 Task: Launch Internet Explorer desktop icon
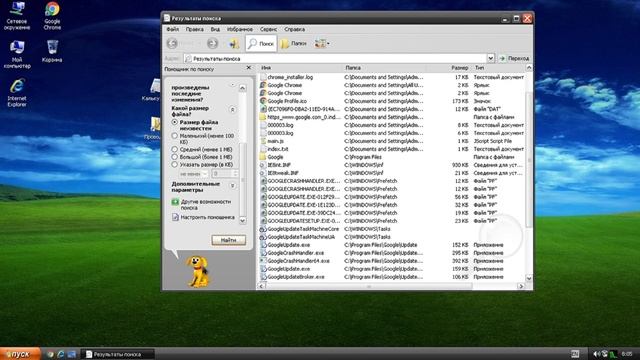click(x=17, y=86)
